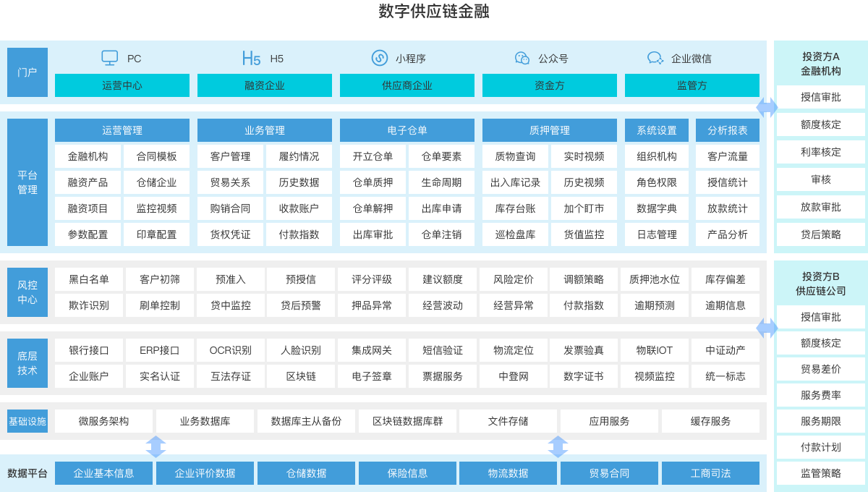Switch to the 风控中心 side label
This screenshot has height=492, width=868.
pyautogui.click(x=27, y=292)
